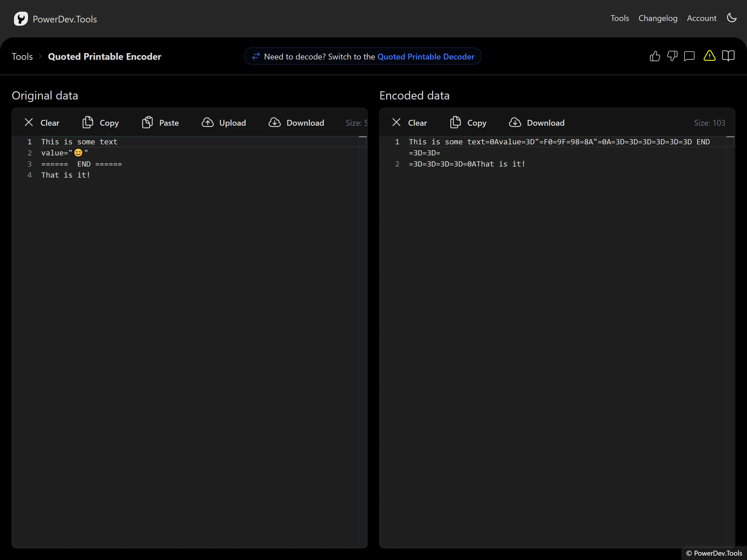Viewport: 747px width, 560px height.
Task: Click the yellow warning triangle icon
Action: (709, 56)
